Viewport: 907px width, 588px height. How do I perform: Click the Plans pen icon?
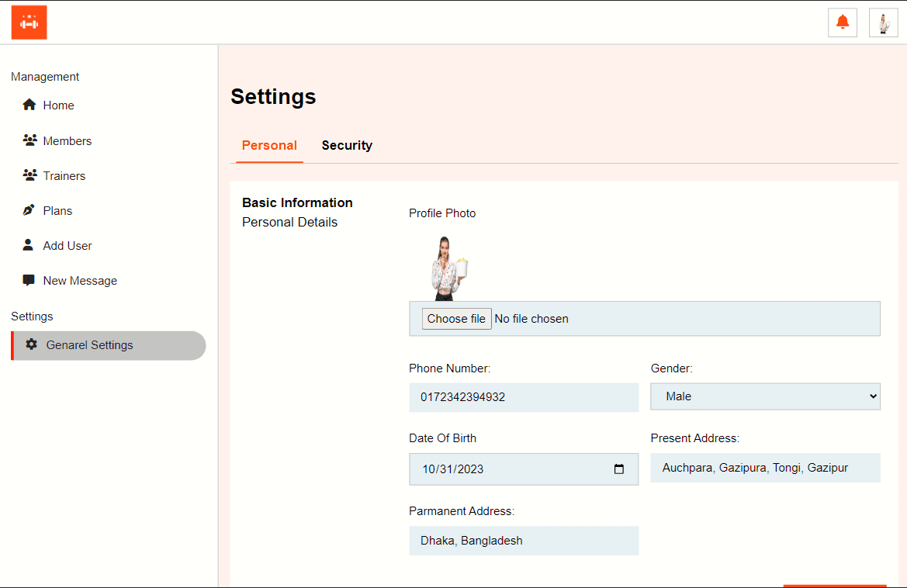tap(29, 210)
